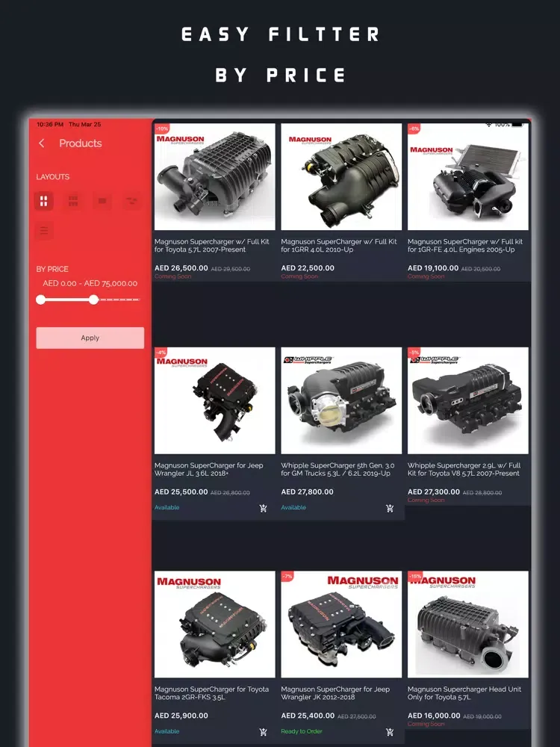Add Whipple GM Trucks SuperCharger to cart
Viewport: 560px width, 747px height.
click(x=390, y=508)
